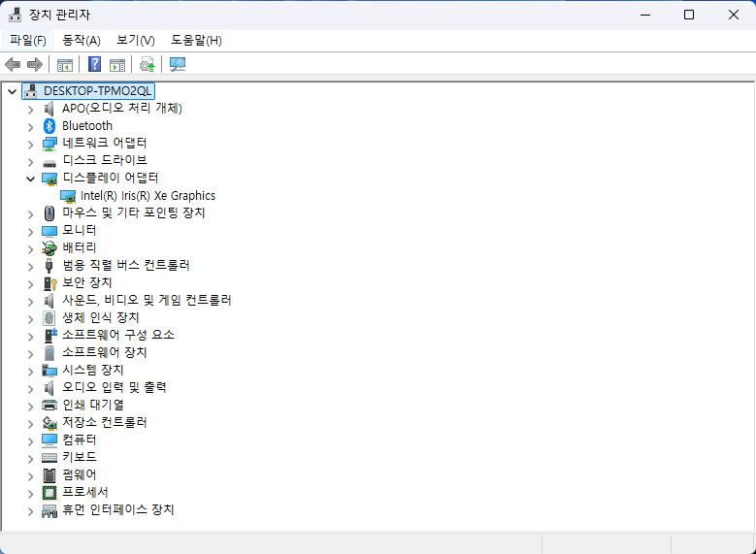
Task: Click the mouse icon for 마우스 및 기타 포인팅 장치
Action: click(x=49, y=213)
